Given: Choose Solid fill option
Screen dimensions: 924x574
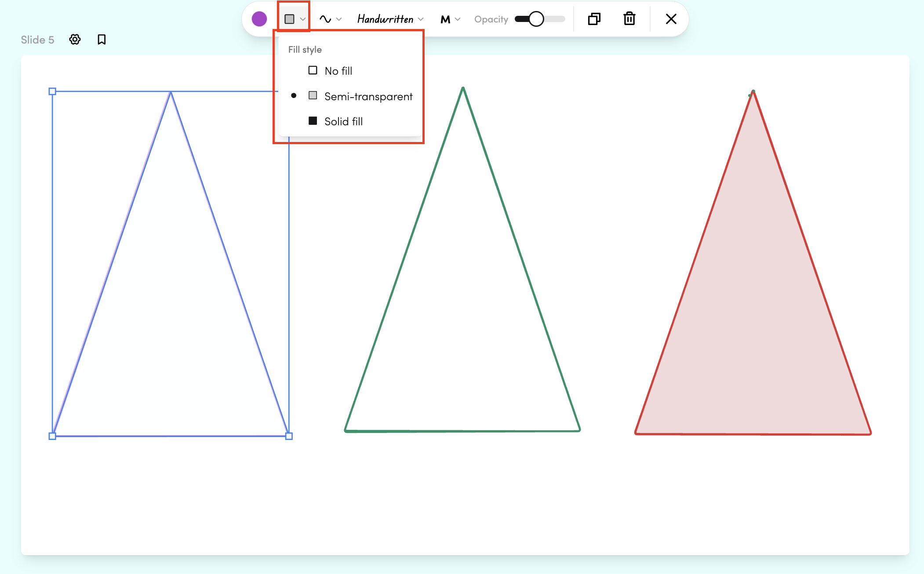Looking at the screenshot, I should point(343,121).
